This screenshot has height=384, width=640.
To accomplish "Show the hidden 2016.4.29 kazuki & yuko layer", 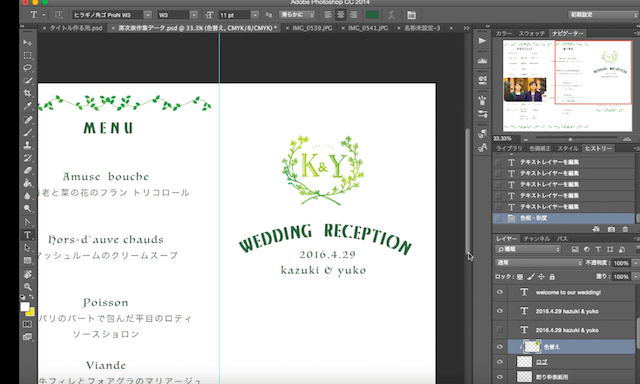I will click(500, 330).
